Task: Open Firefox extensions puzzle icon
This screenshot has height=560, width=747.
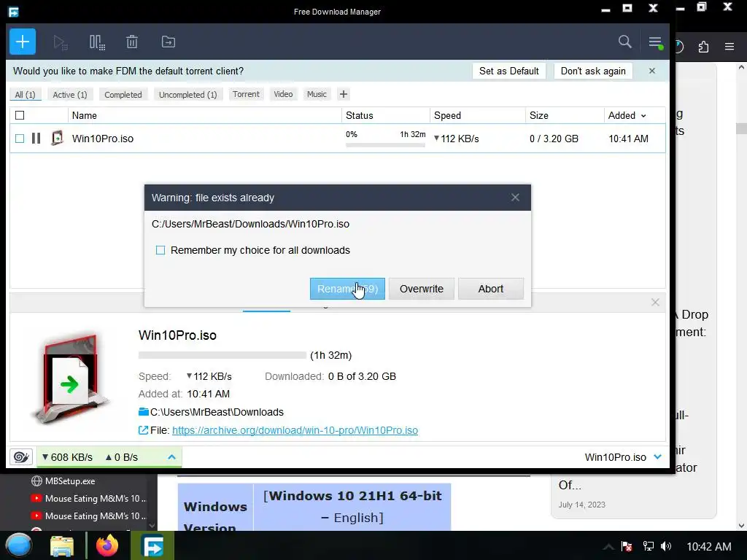Action: pos(704,46)
